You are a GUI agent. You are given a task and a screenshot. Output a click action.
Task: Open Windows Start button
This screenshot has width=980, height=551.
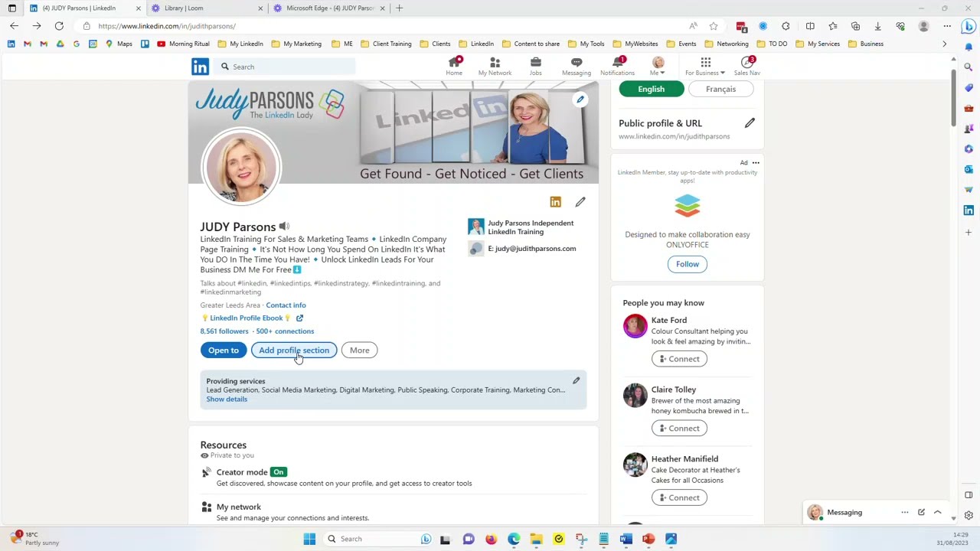309,539
